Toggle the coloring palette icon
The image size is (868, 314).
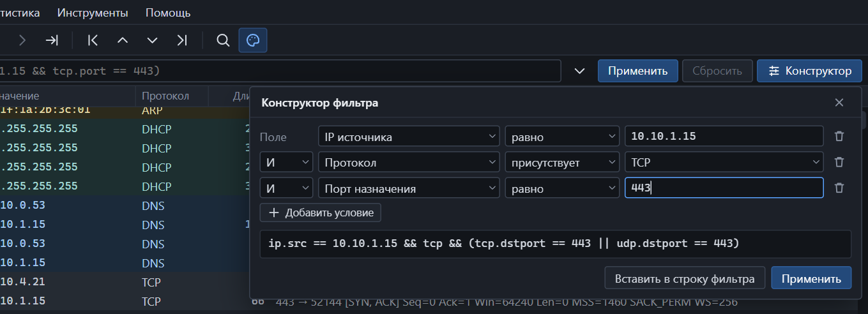coord(253,40)
